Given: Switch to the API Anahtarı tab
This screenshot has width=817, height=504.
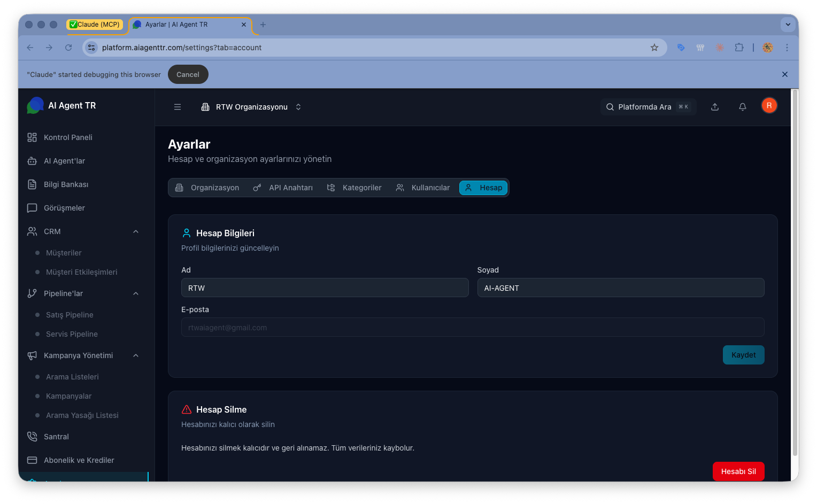Looking at the screenshot, I should tap(283, 188).
